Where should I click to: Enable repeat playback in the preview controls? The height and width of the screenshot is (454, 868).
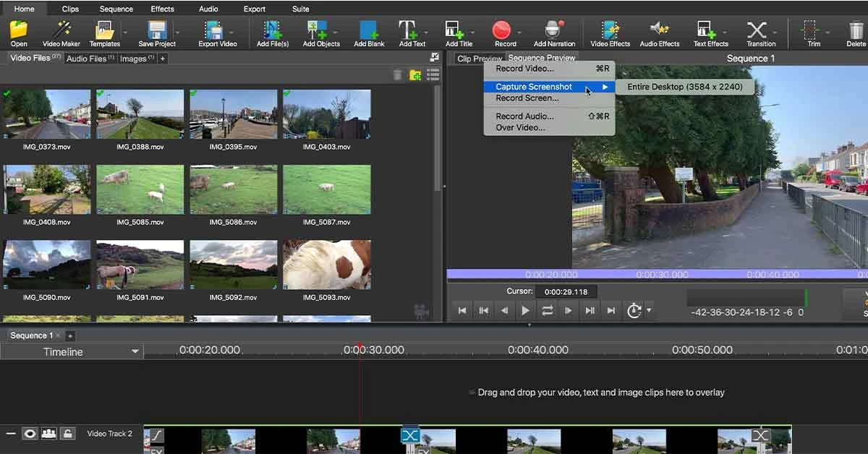[548, 310]
